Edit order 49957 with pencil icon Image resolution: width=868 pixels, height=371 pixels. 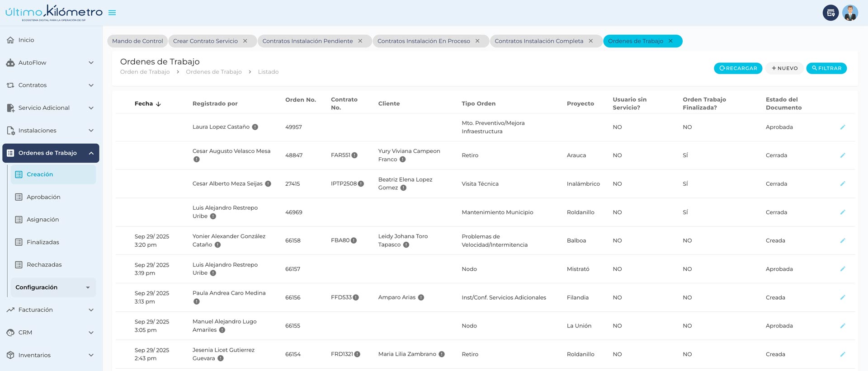pyautogui.click(x=842, y=127)
